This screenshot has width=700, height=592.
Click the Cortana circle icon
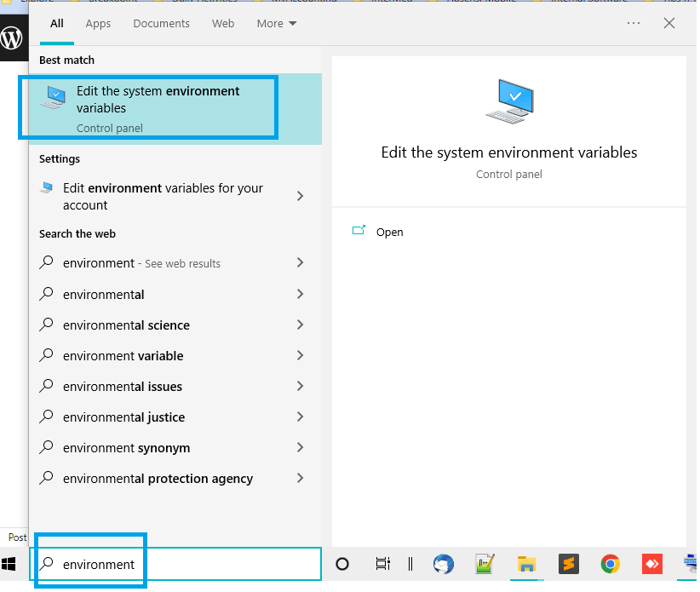pyautogui.click(x=342, y=564)
